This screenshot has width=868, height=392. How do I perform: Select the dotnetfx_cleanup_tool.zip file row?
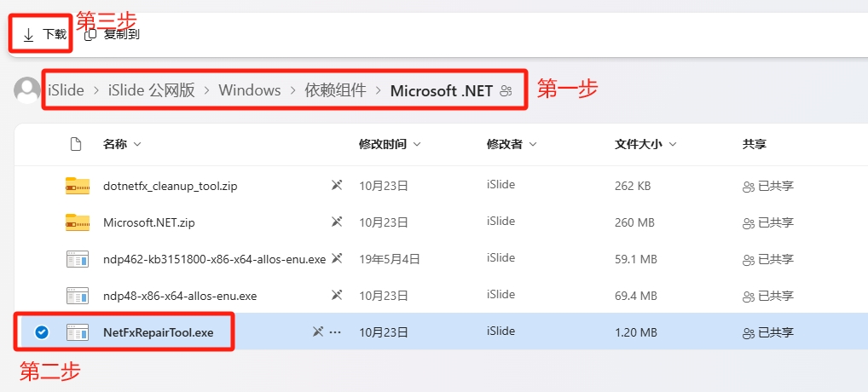point(441,186)
